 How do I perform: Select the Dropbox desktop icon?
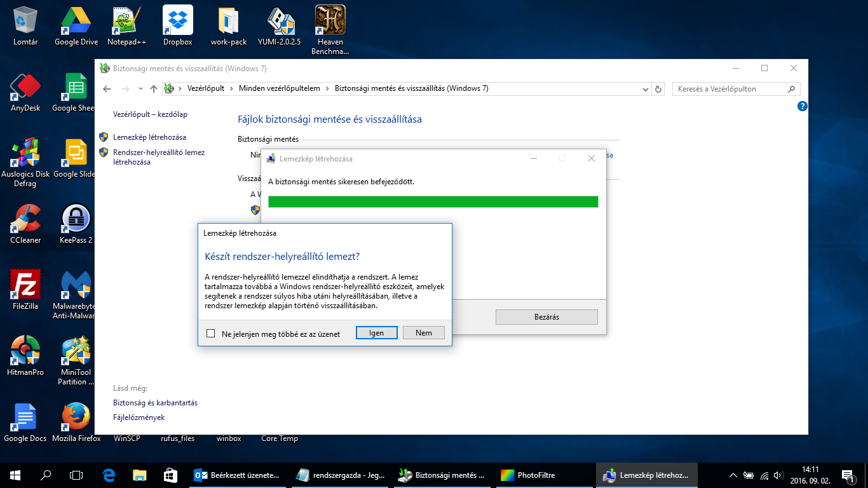177,25
